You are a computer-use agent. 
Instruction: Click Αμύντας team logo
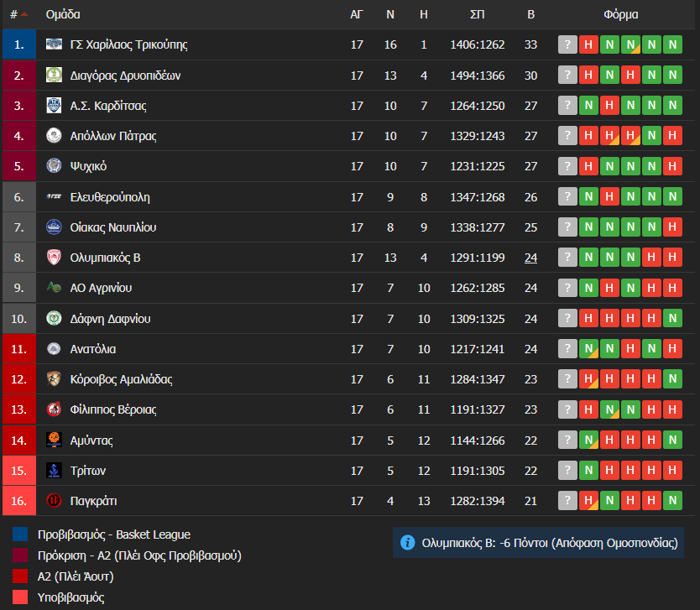54,440
